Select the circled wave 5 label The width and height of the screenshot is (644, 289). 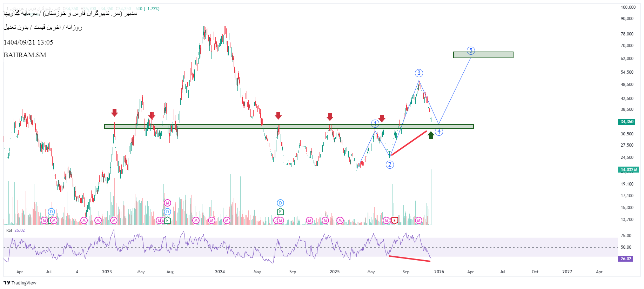(x=471, y=51)
